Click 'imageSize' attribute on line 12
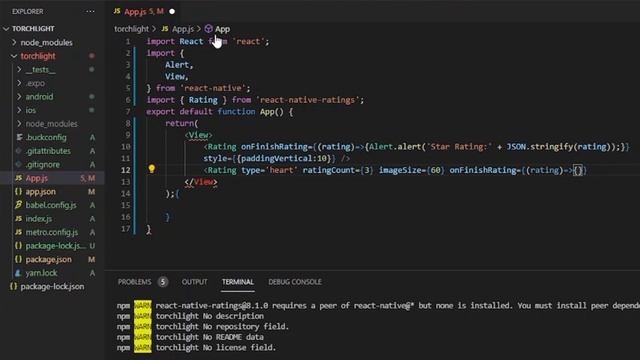 click(x=400, y=170)
